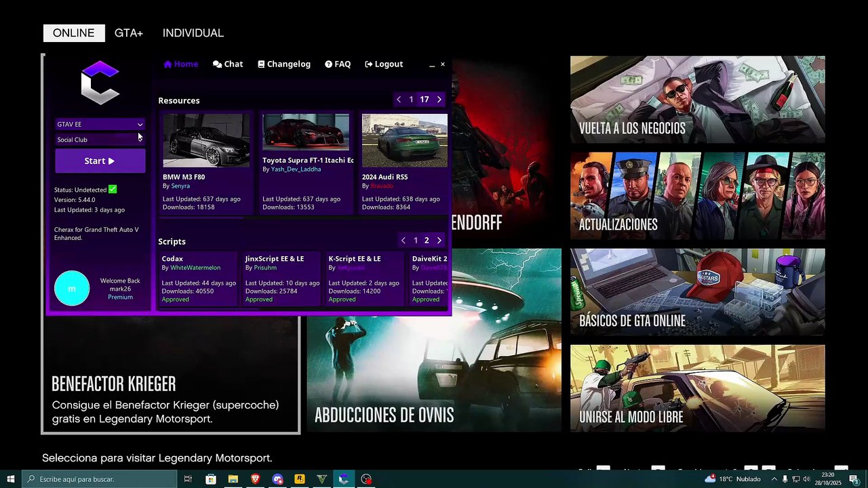Image resolution: width=868 pixels, height=488 pixels.
Task: Click the Start button to launch Cherax
Action: point(100,161)
